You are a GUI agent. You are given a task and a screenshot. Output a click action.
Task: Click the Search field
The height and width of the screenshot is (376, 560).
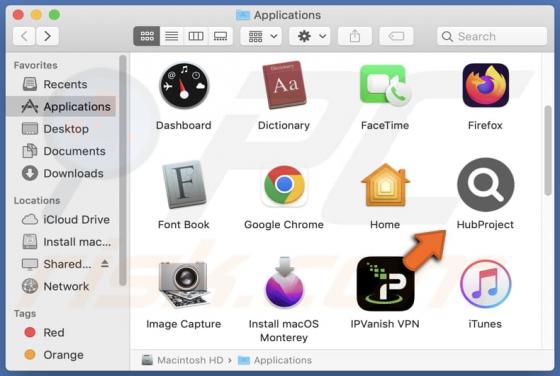click(492, 36)
